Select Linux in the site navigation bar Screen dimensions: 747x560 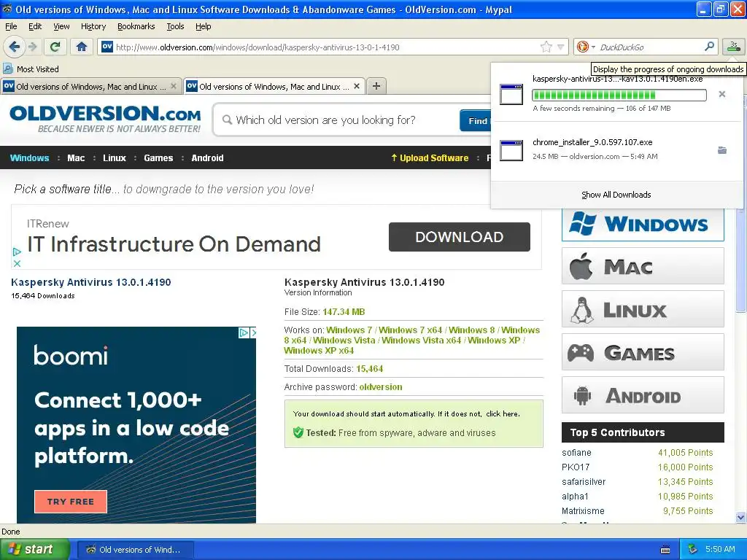tap(115, 158)
